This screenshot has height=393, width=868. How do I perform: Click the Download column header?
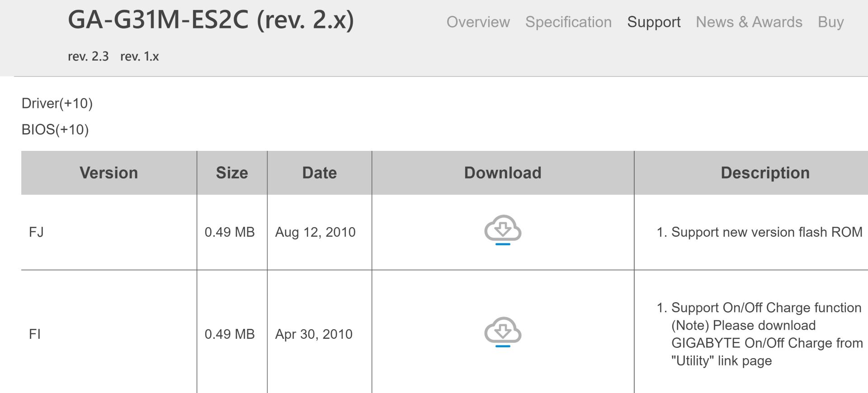pyautogui.click(x=503, y=173)
